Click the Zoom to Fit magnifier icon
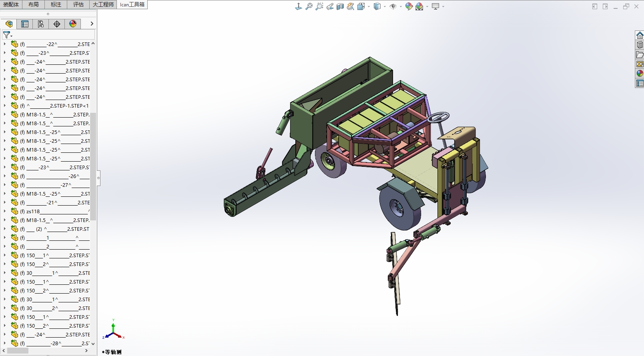 pyautogui.click(x=309, y=6)
